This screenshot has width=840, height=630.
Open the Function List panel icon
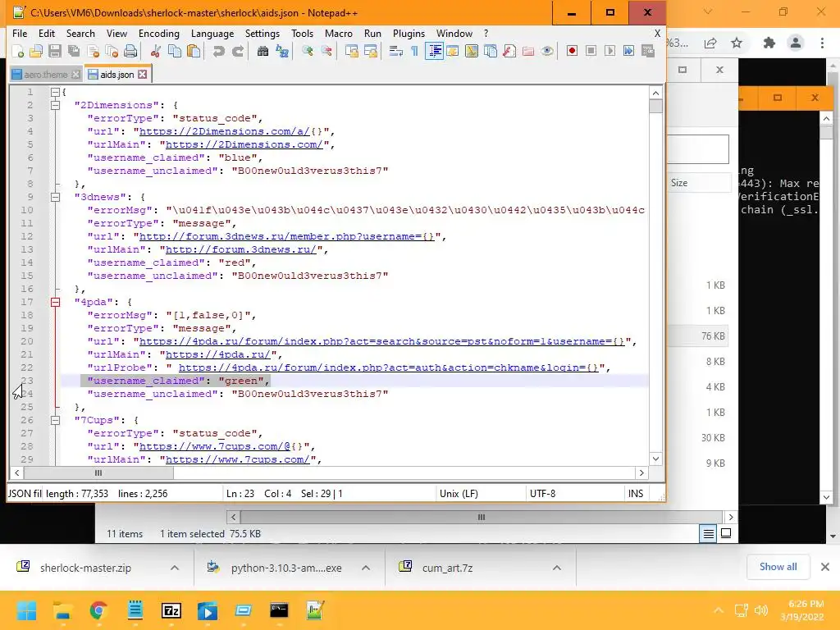pyautogui.click(x=509, y=52)
